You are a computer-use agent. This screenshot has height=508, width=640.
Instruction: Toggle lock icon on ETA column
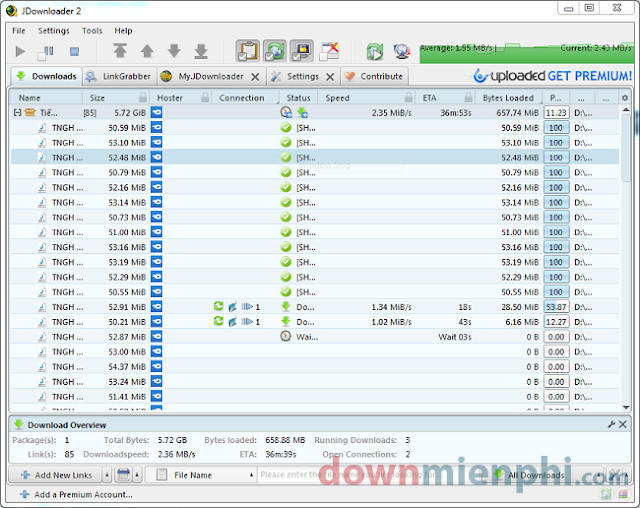tap(469, 98)
